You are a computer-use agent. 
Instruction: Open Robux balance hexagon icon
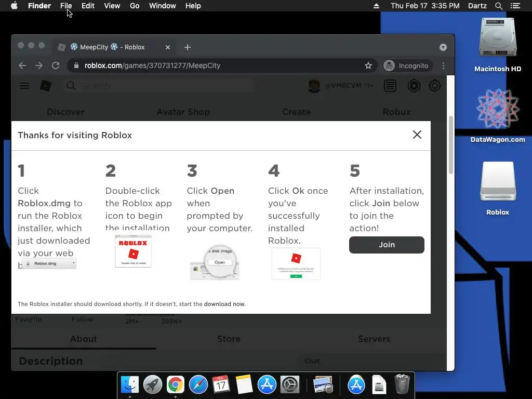414,86
